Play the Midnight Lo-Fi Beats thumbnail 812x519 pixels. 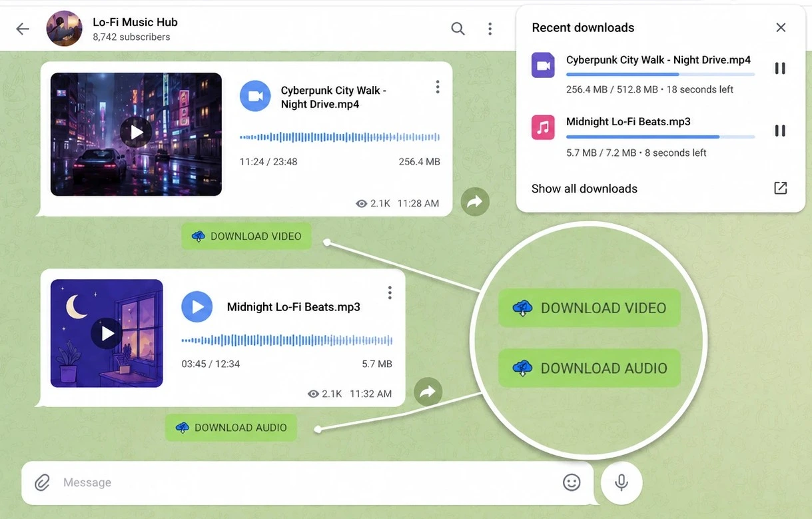point(107,333)
